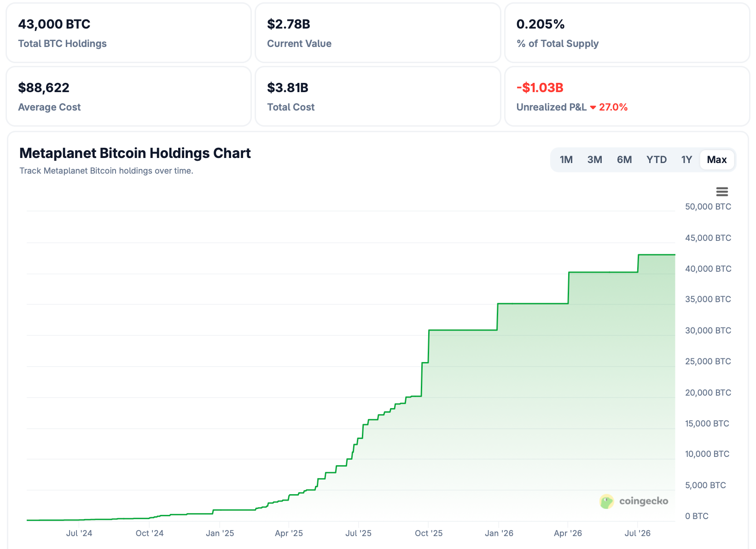Screen dimensions: 756x549
Task: Click the 5,000 BTC axis label
Action: click(705, 485)
